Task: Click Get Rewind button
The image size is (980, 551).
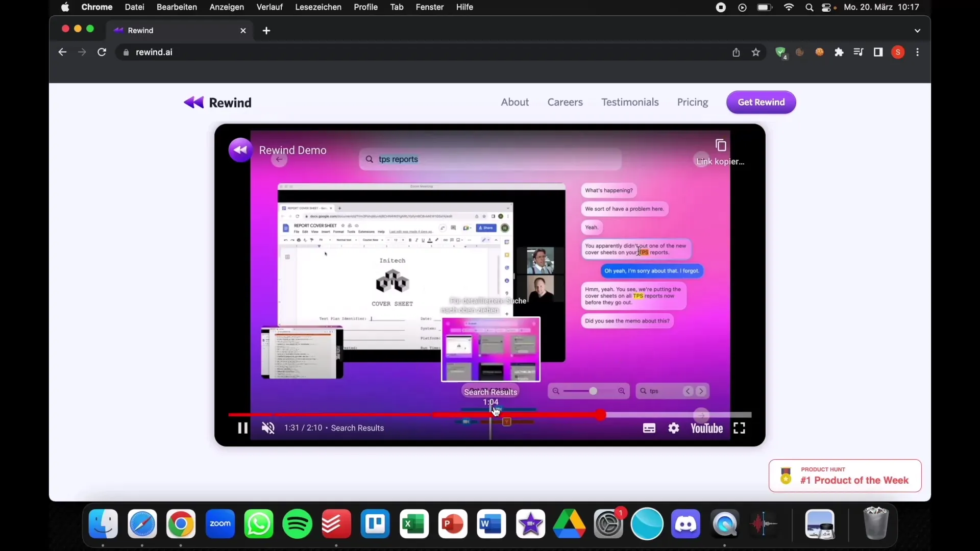Action: coord(761,102)
